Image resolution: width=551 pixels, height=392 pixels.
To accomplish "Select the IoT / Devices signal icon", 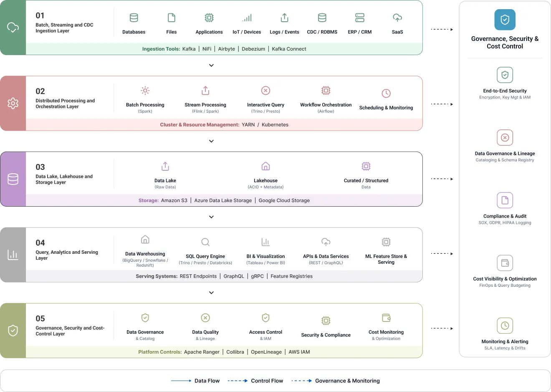I will click(247, 18).
